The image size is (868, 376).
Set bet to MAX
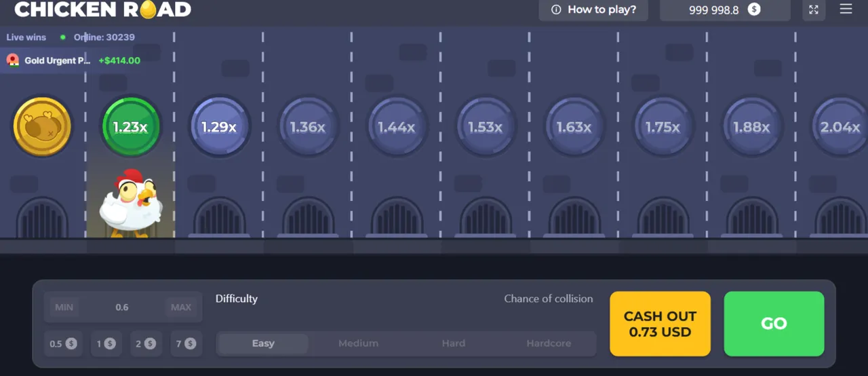pos(181,307)
